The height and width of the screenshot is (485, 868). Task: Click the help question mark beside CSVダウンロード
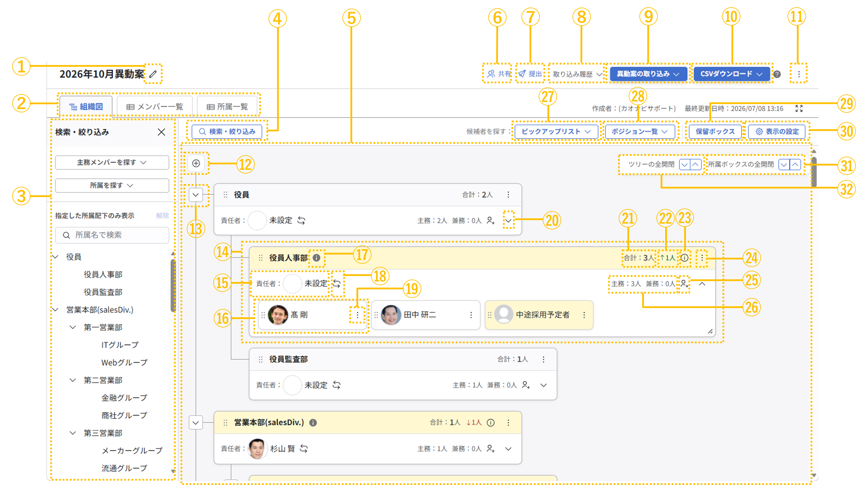(x=777, y=74)
